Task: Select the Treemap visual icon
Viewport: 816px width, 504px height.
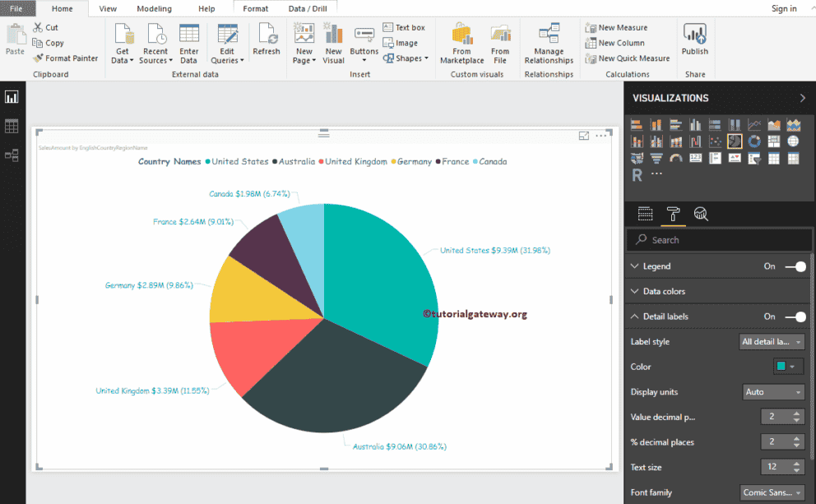Action: click(773, 141)
